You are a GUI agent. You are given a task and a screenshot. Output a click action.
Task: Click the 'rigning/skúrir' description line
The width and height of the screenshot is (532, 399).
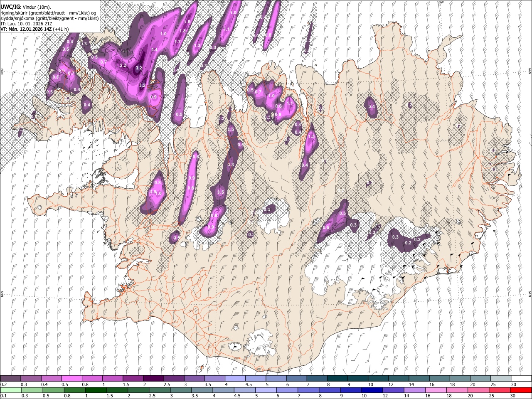pos(49,13)
